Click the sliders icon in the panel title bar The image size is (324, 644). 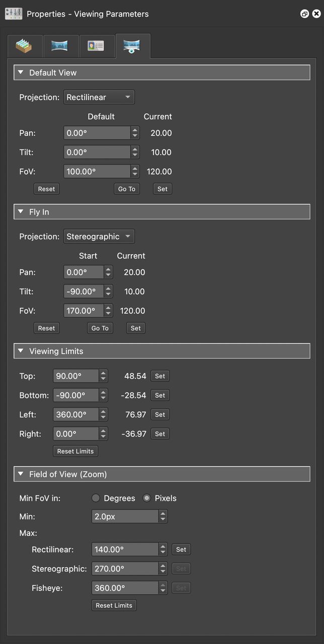[x=14, y=14]
